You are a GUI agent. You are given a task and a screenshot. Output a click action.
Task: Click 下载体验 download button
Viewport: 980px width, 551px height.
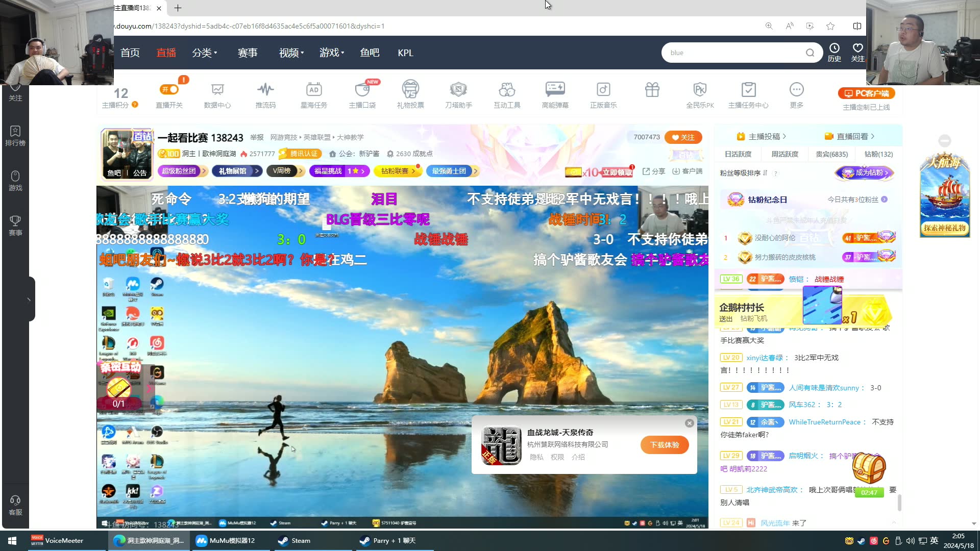pos(665,445)
